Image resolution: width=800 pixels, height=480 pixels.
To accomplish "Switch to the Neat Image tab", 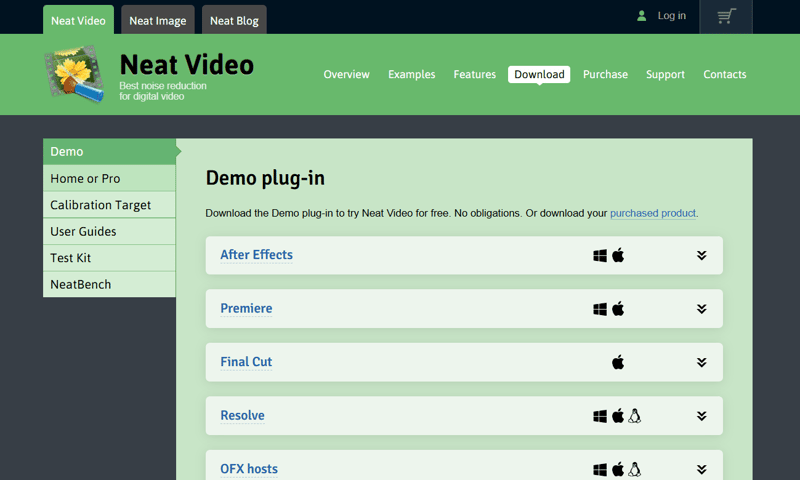I will coord(158,20).
